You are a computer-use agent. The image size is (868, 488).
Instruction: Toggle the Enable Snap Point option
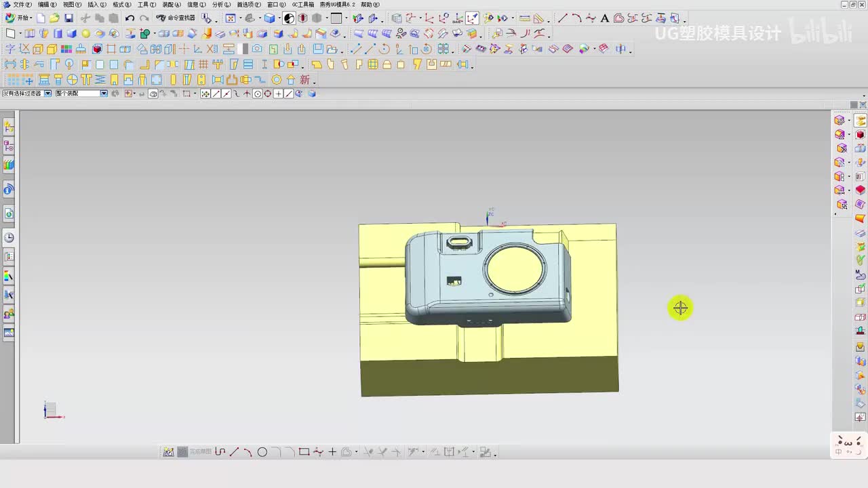205,94
